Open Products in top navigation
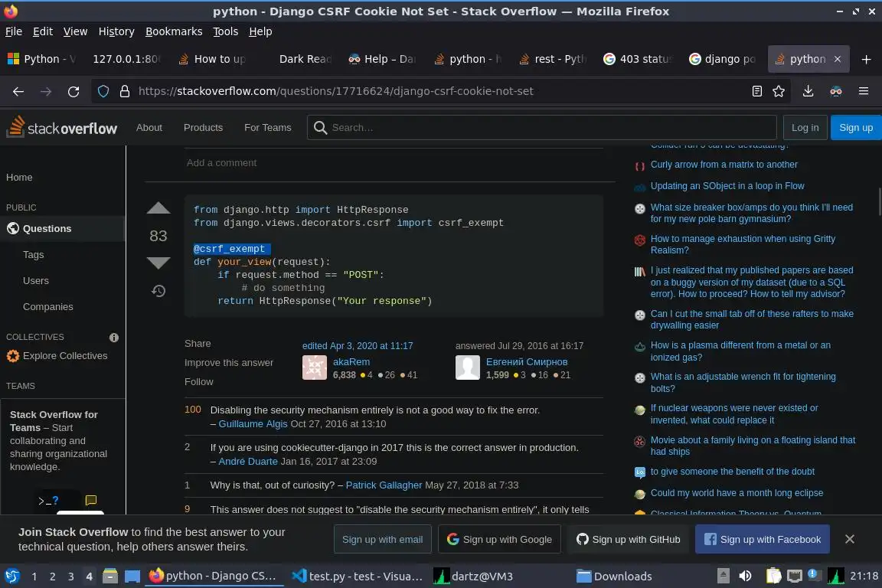Image resolution: width=882 pixels, height=588 pixels. coord(203,128)
